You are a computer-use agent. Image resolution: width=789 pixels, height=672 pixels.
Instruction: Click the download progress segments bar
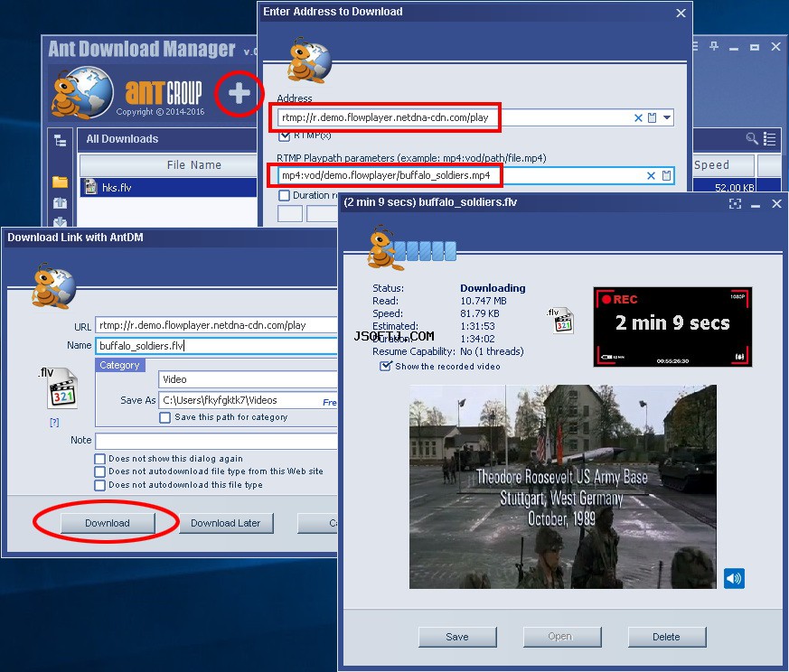(425, 251)
